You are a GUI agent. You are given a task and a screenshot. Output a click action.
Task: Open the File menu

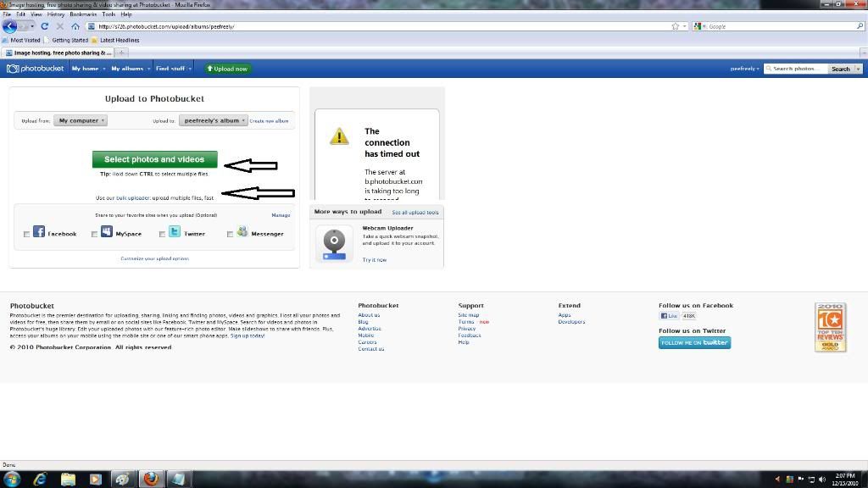point(7,14)
